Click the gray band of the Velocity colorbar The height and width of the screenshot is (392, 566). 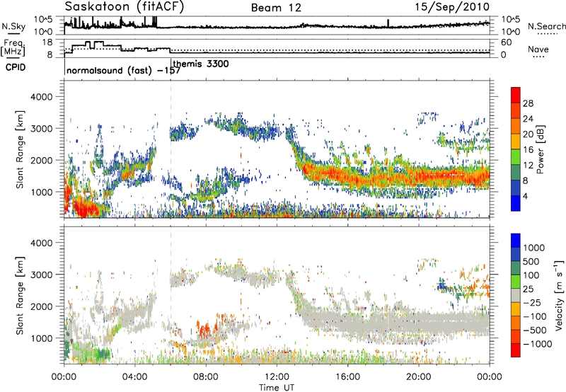click(516, 295)
